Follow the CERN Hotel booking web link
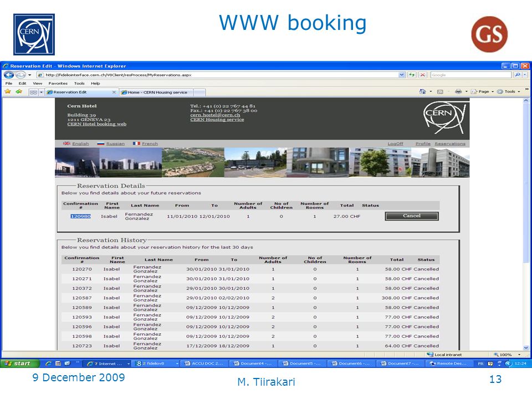The width and height of the screenshot is (532, 399). click(96, 124)
